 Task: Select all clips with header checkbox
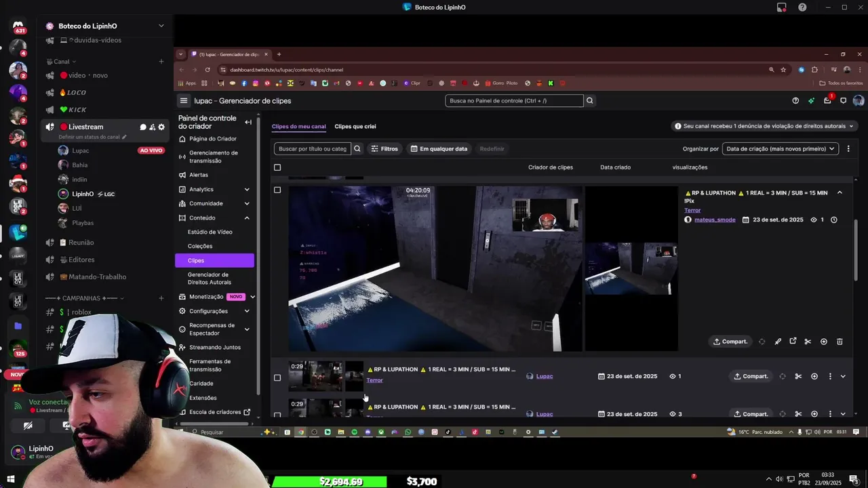tap(277, 167)
